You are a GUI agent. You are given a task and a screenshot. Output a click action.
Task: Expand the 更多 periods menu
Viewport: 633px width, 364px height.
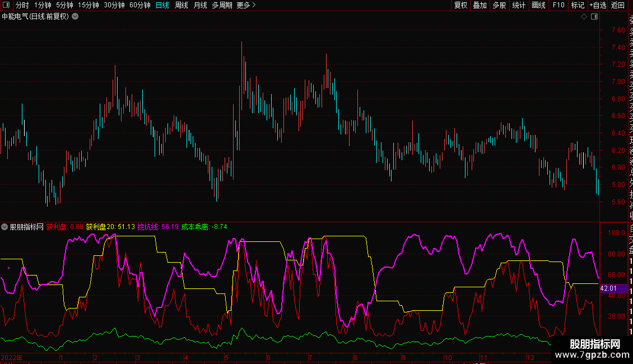246,5
